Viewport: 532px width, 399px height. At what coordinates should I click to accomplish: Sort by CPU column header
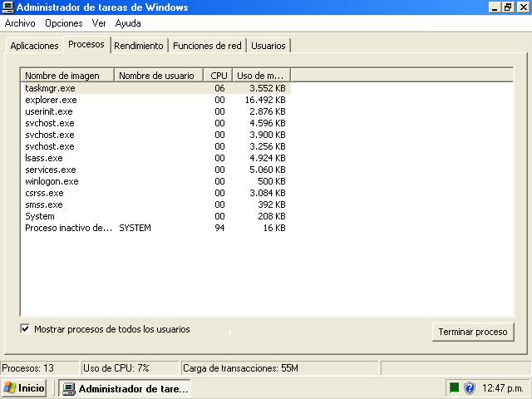pos(218,76)
